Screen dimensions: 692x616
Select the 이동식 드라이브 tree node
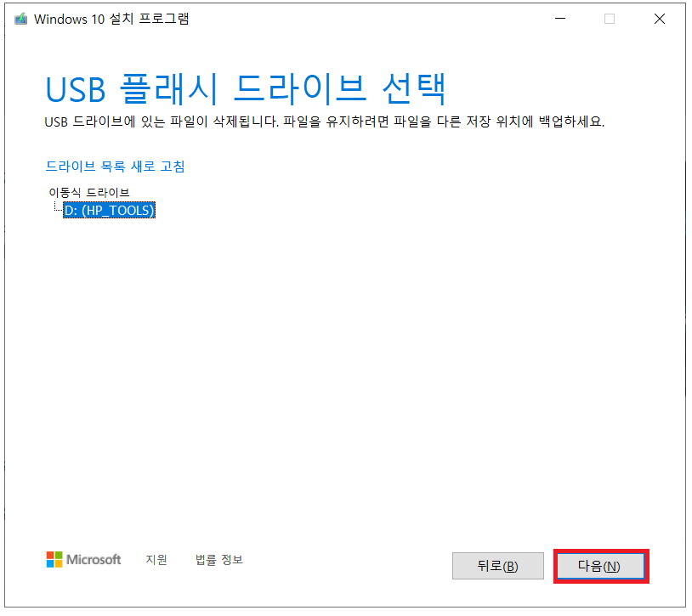point(88,192)
